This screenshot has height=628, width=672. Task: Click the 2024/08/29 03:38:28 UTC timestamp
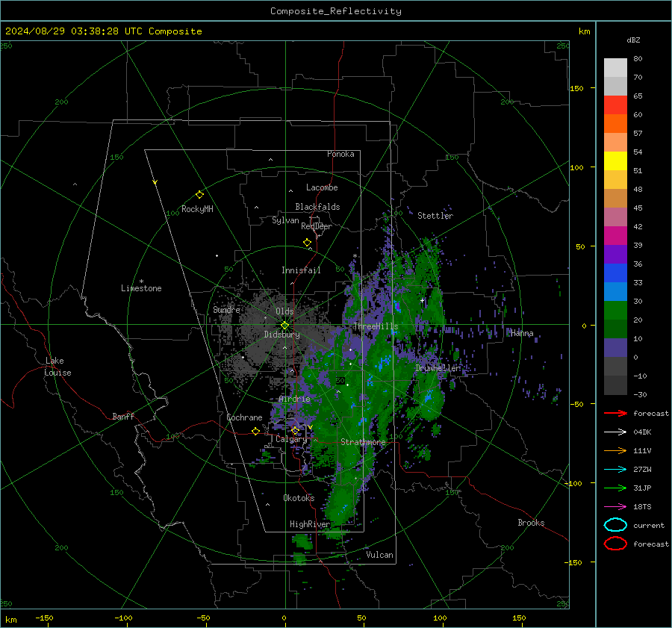point(73,31)
